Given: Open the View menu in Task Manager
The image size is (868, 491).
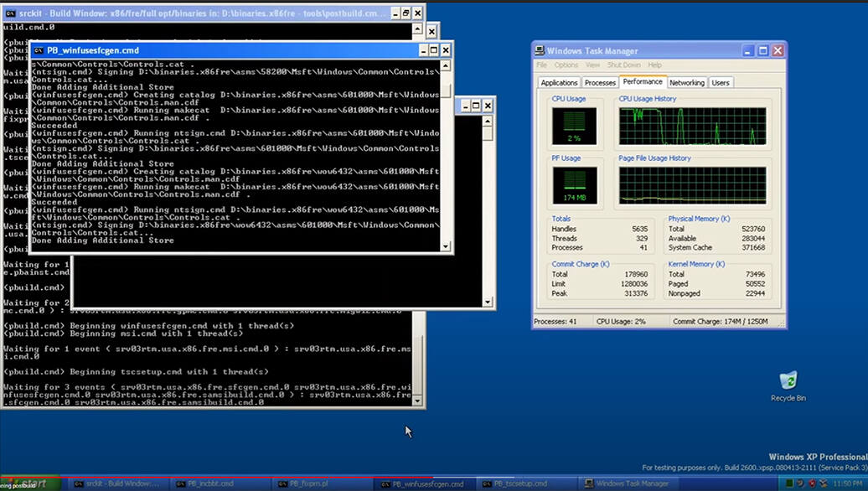Looking at the screenshot, I should click(x=592, y=65).
